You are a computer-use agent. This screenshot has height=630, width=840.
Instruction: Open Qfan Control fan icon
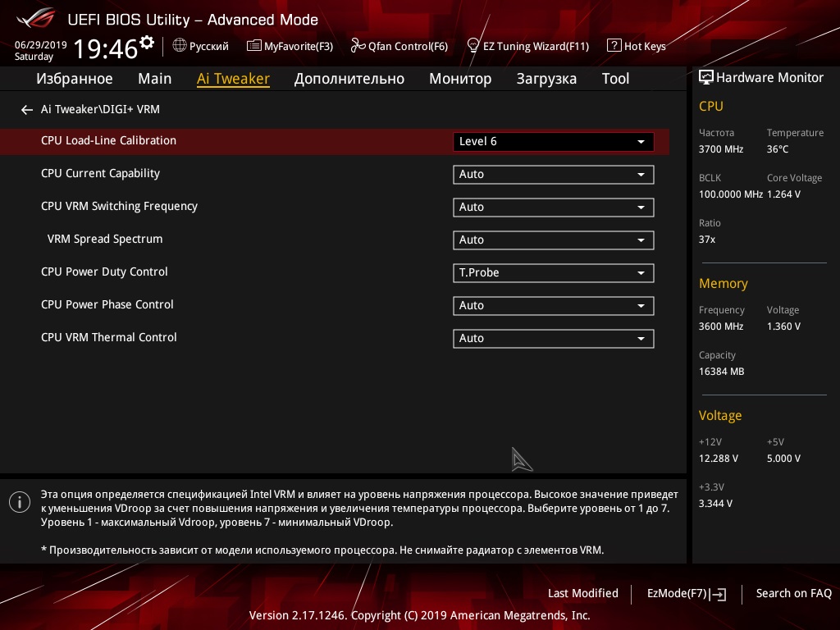click(x=358, y=46)
